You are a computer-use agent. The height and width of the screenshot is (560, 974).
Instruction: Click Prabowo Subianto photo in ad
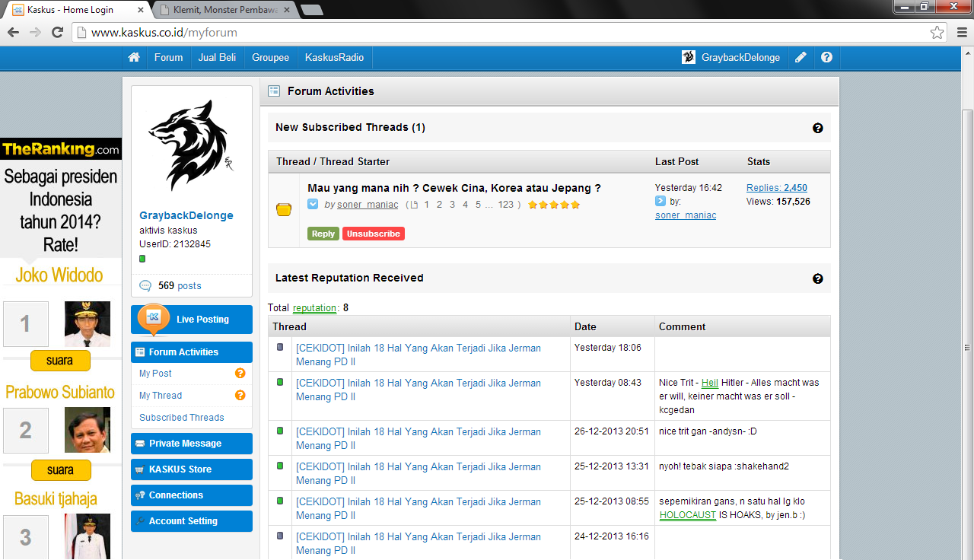click(88, 430)
